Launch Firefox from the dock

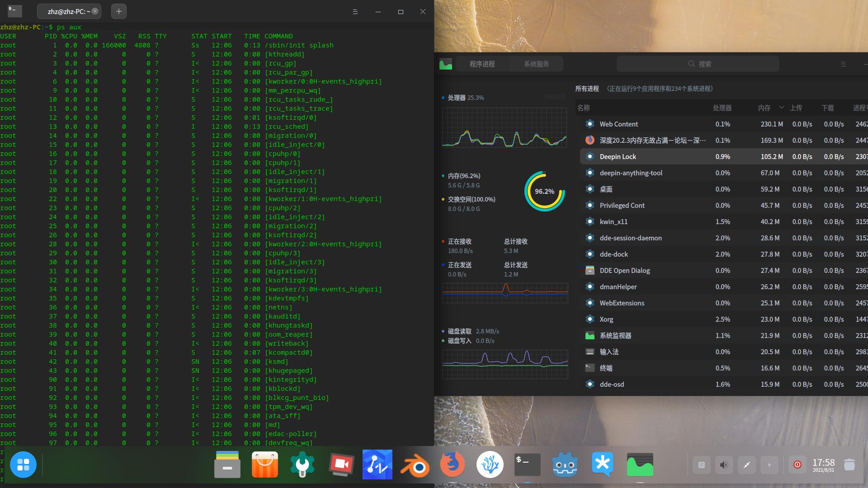pos(452,465)
